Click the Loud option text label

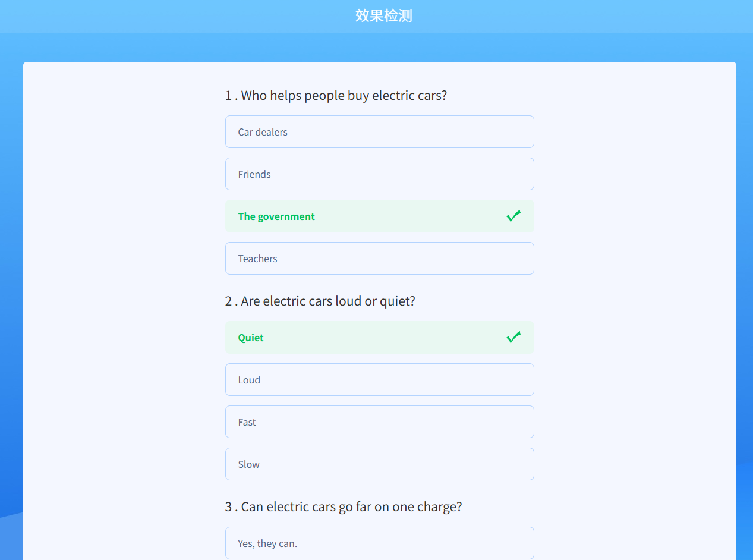point(249,380)
